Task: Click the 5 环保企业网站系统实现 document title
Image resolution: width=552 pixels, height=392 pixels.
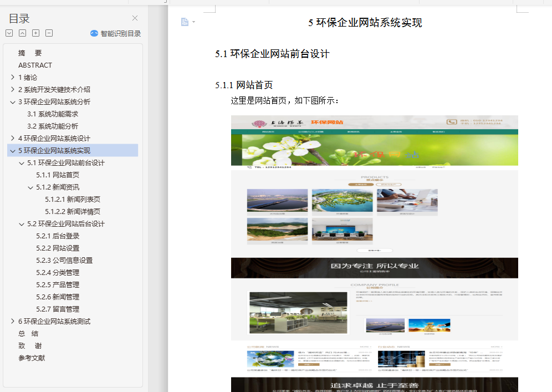Action: [365, 23]
